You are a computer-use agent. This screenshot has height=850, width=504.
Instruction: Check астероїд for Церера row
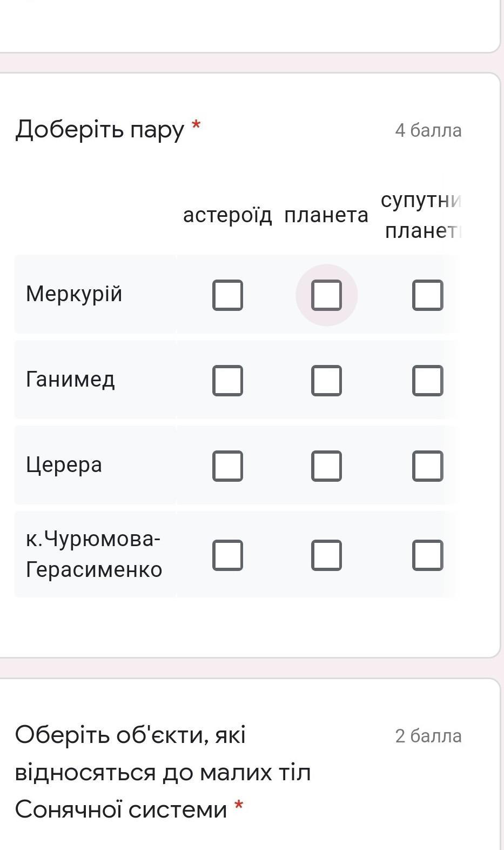227,466
